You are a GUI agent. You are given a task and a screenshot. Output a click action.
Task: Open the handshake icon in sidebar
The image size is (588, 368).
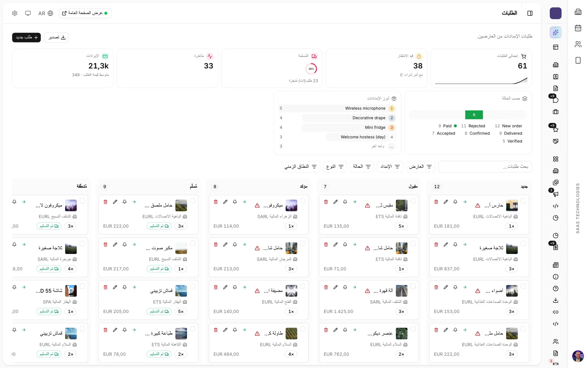coord(556,141)
